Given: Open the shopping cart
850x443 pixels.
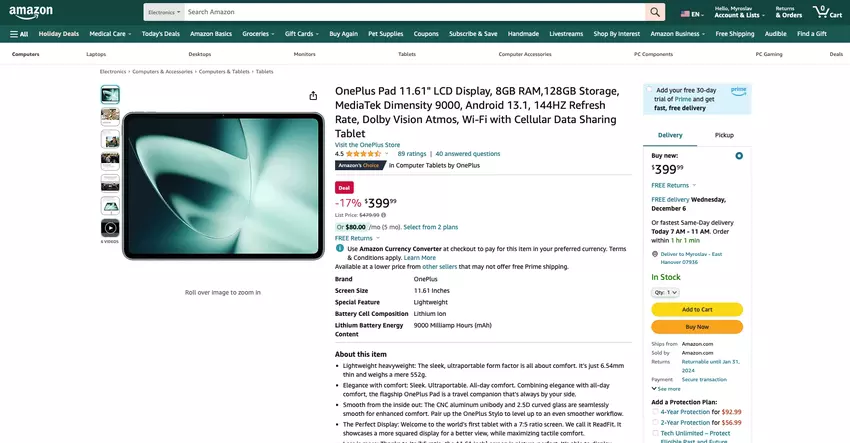Looking at the screenshot, I should pyautogui.click(x=827, y=11).
